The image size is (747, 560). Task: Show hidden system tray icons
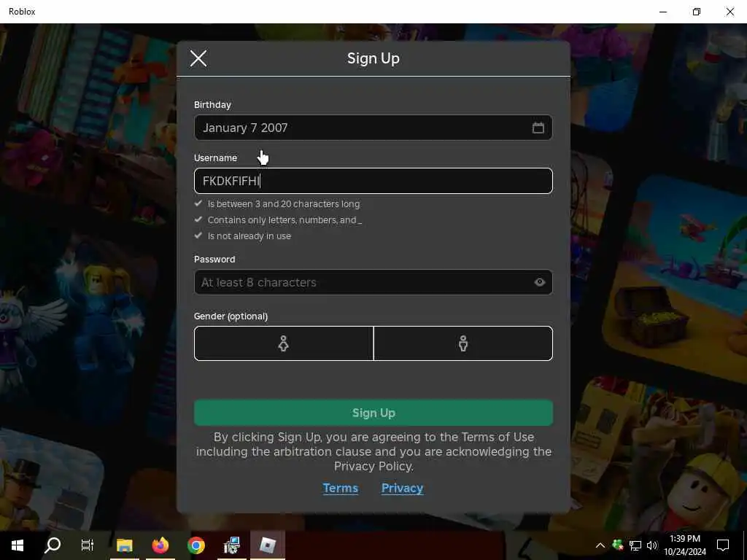[x=600, y=545]
